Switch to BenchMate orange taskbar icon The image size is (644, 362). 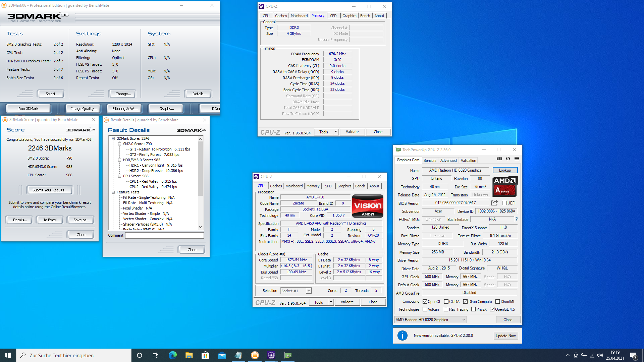[x=255, y=355]
